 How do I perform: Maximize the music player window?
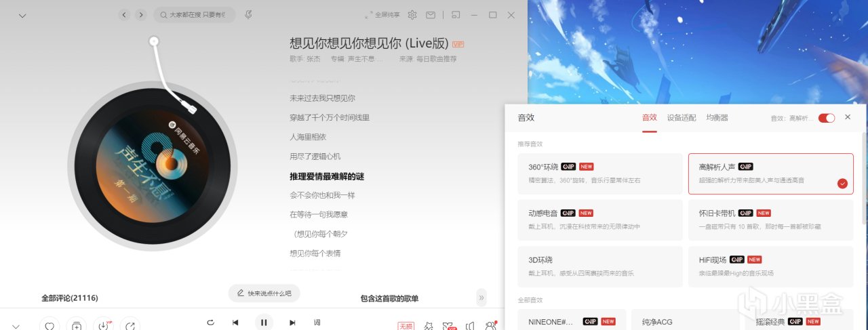tap(493, 15)
